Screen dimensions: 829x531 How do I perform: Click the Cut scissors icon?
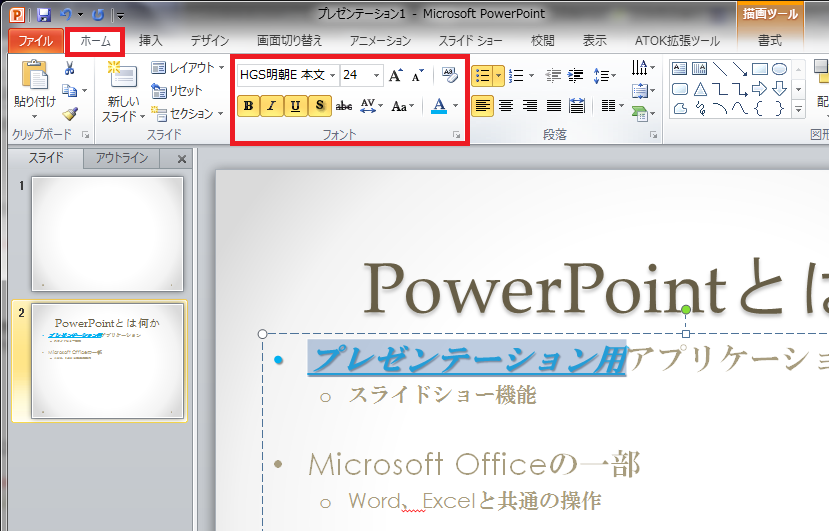tap(69, 68)
